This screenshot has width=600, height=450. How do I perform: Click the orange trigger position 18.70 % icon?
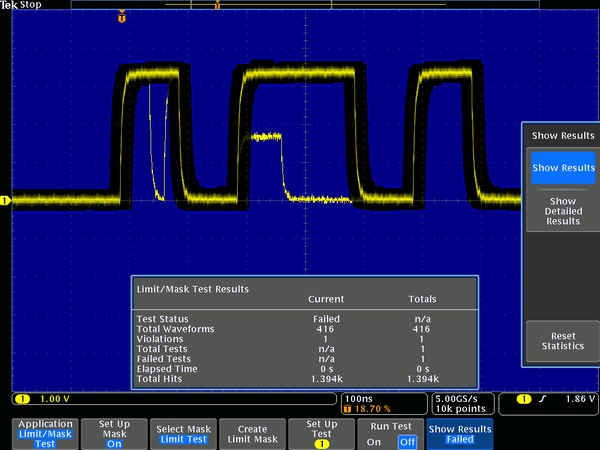(348, 410)
